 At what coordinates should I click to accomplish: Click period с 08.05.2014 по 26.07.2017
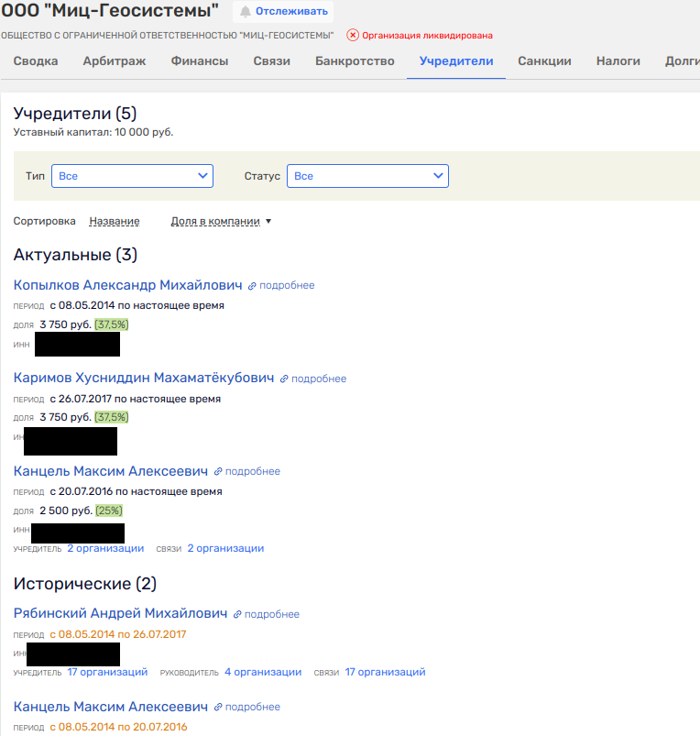click(x=118, y=634)
